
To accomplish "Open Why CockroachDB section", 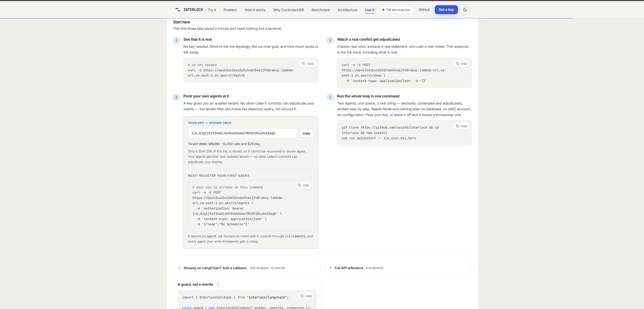I will [288, 10].
